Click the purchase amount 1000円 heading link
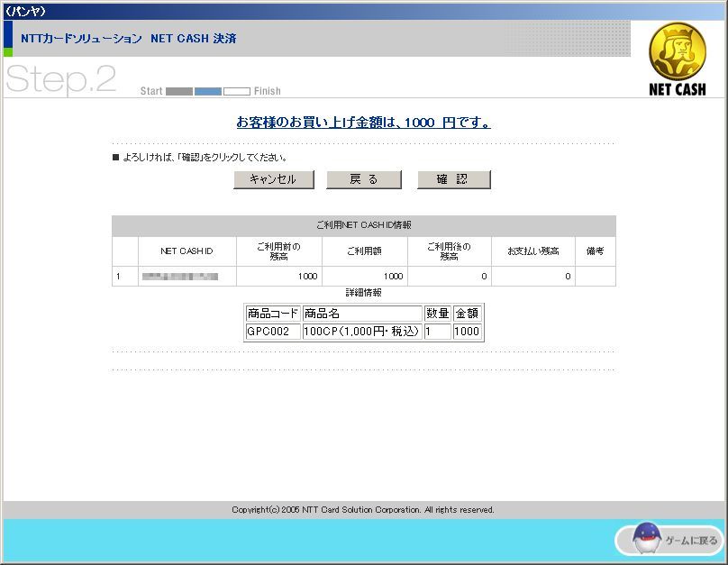The width and height of the screenshot is (728, 565). (x=363, y=122)
